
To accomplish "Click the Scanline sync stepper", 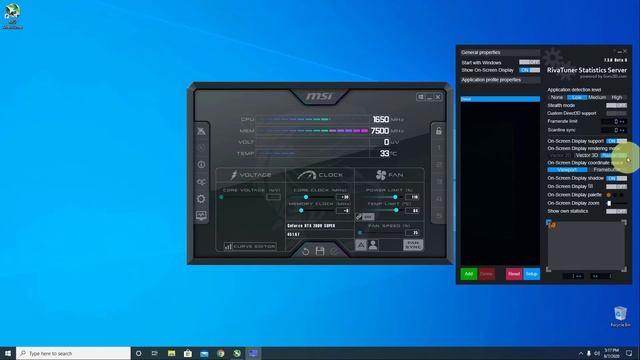I will pyautogui.click(x=622, y=130).
